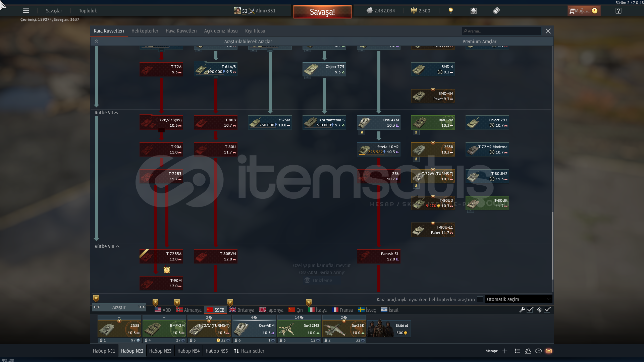Select the Japonya nation tab
Viewport: 644px width, 362px height.
coord(271,310)
